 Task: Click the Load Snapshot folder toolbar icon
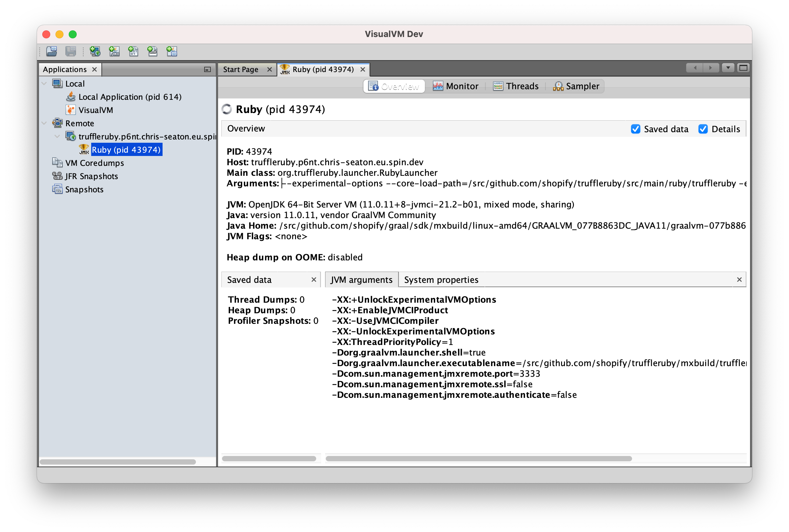tap(52, 51)
